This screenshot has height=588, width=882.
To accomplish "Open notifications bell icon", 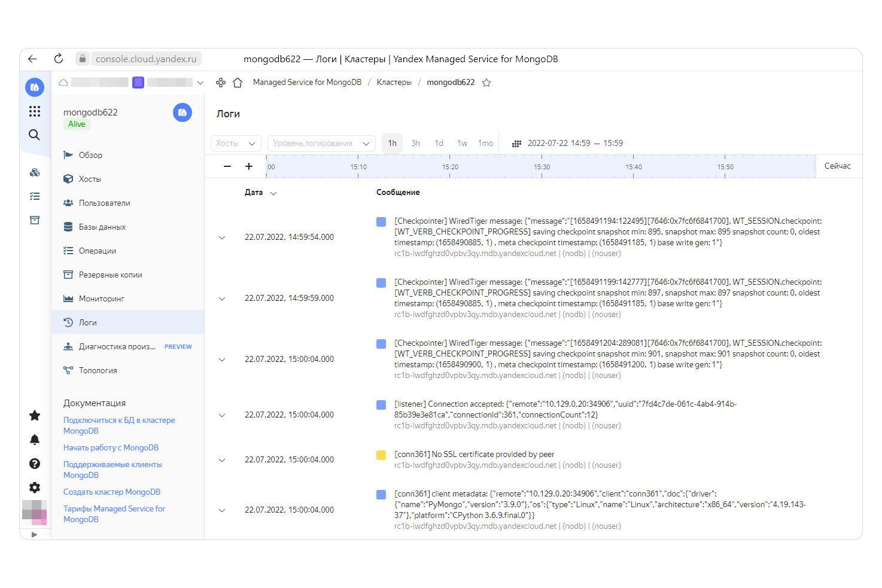I will point(35,440).
